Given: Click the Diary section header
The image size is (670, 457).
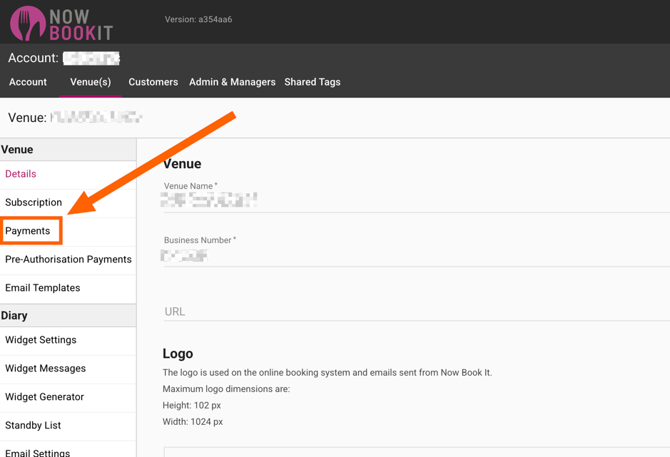Looking at the screenshot, I should point(15,316).
